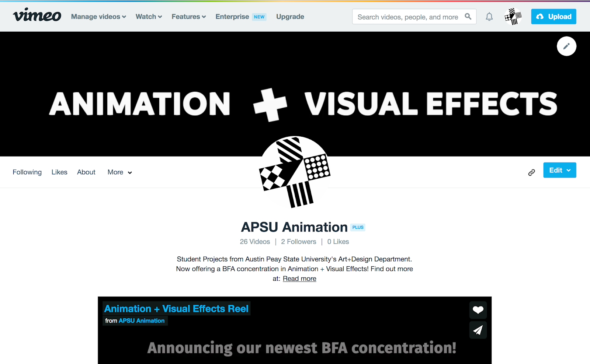Like the video with heart icon
Image resolution: width=590 pixels, height=364 pixels.
coord(478,310)
